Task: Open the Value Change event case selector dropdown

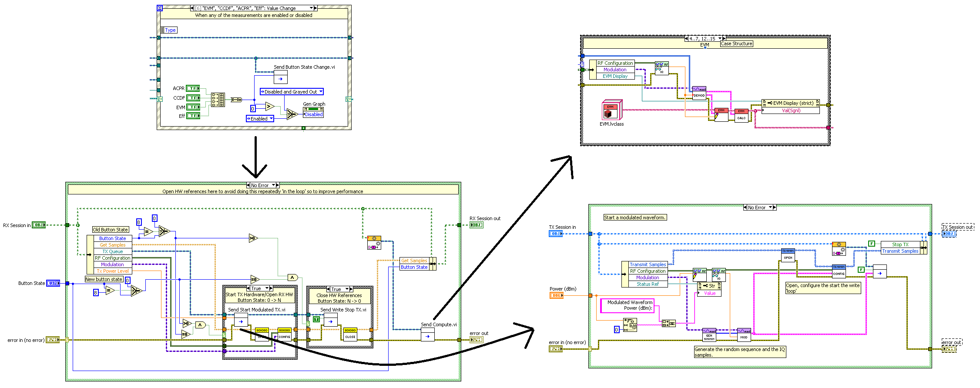Action: click(x=312, y=8)
